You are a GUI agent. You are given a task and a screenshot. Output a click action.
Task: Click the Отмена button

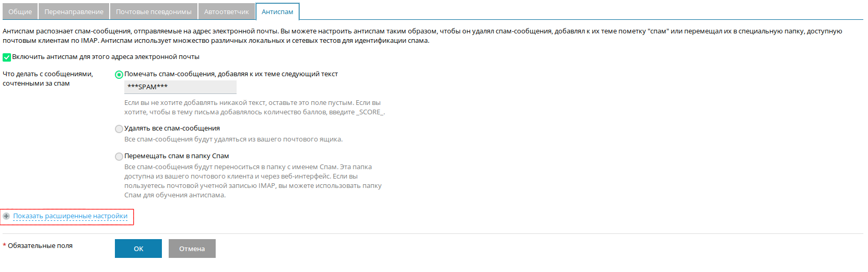click(x=192, y=249)
